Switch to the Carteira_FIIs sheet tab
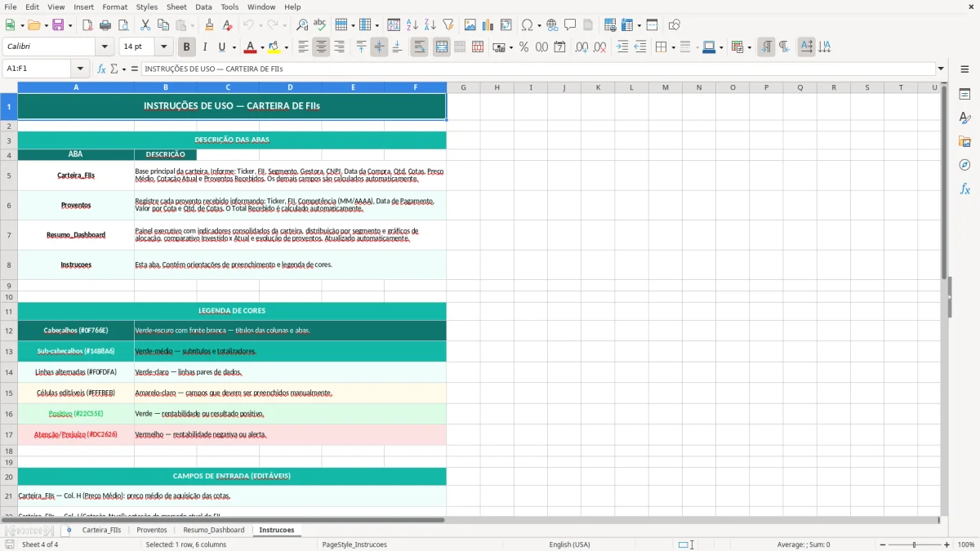This screenshot has height=551, width=980. point(101,530)
